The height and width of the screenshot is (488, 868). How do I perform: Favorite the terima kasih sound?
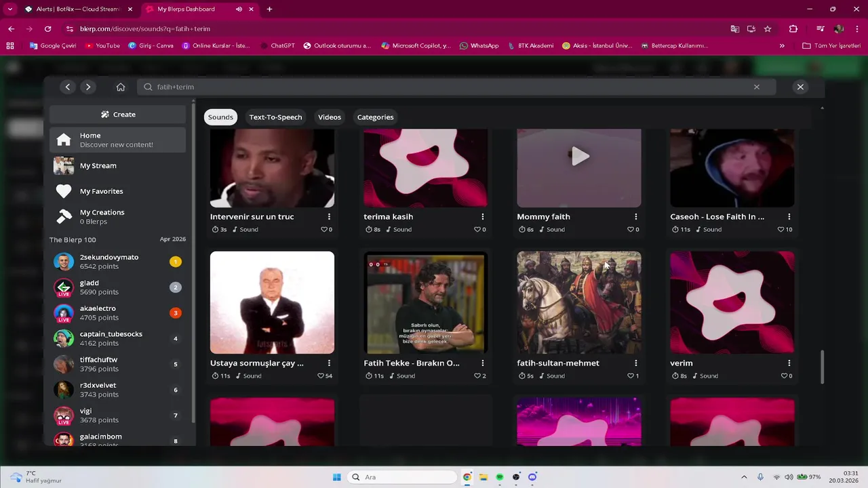coord(477,230)
